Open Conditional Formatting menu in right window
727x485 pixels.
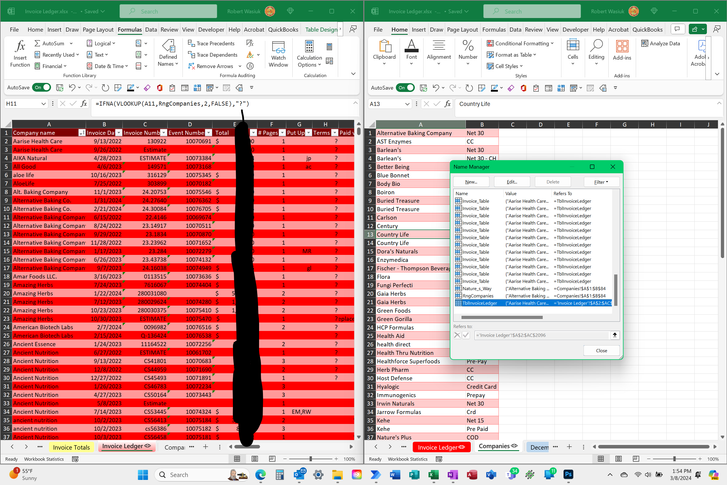pyautogui.click(x=520, y=43)
